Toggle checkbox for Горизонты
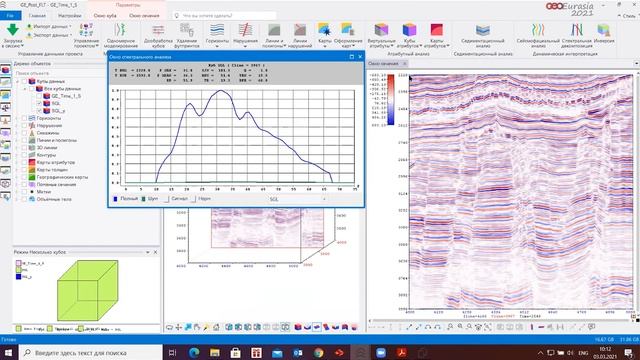Image resolution: width=640 pixels, height=360 pixels. pos(24,118)
